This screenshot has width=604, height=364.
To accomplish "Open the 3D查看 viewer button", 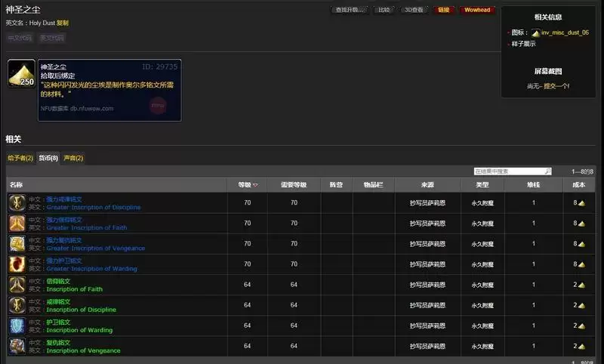I will tap(414, 10).
